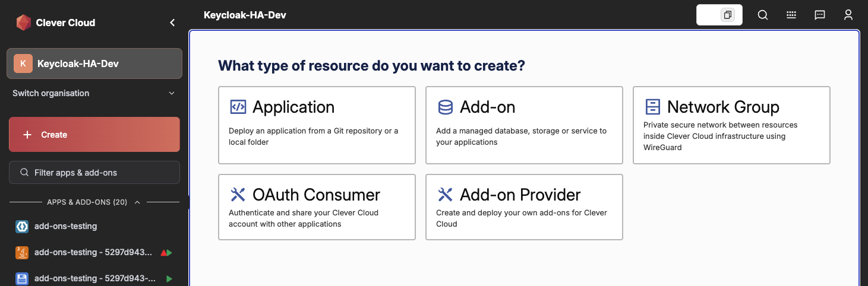
Task: Click the red and green status indicator
Action: (166, 253)
